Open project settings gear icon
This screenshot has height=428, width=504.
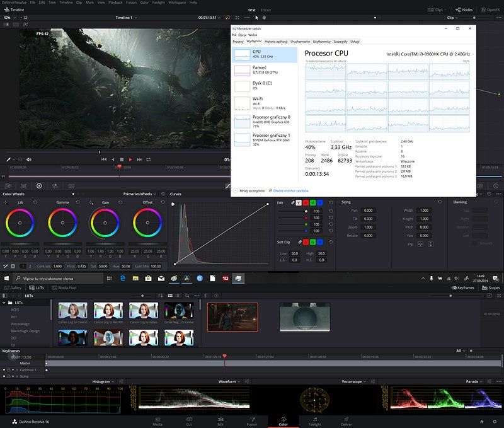coord(495,422)
